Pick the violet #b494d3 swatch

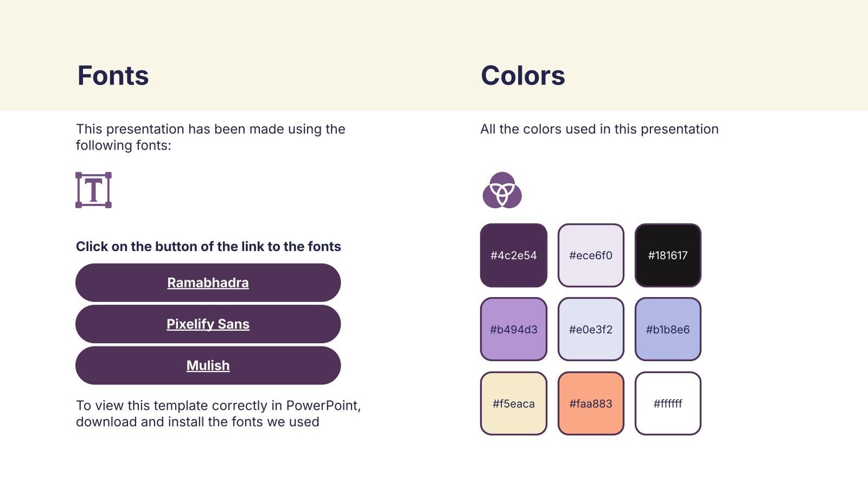pyautogui.click(x=513, y=329)
